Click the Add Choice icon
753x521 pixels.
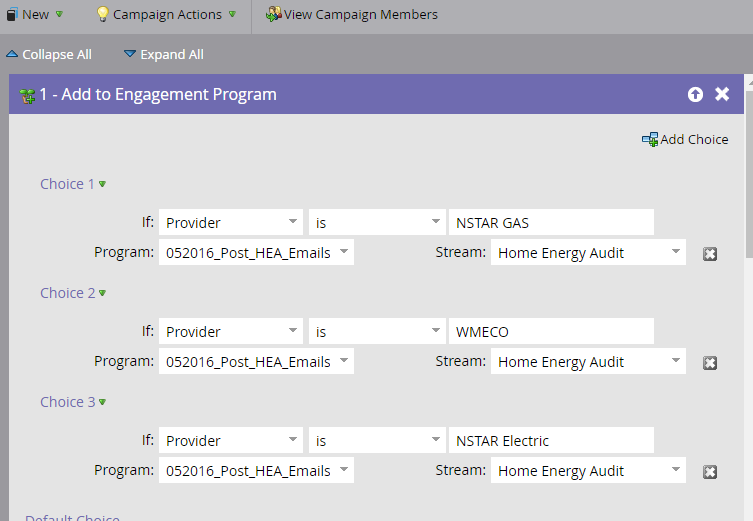[x=650, y=140]
